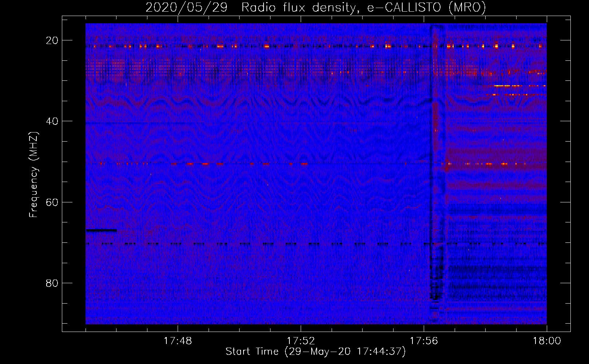Click the 'Frequency (MHZ)' axis title
Viewport: 589px width, 364px height.
pyautogui.click(x=33, y=174)
